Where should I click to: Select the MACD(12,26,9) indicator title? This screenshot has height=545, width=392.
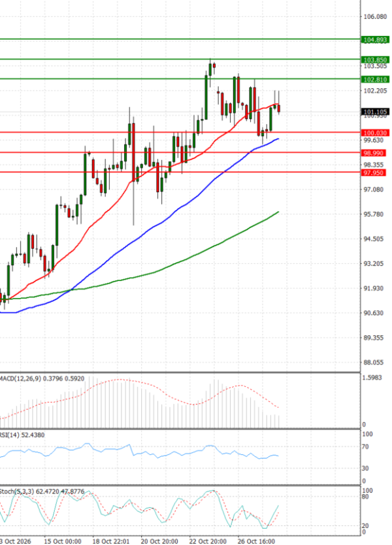tap(20, 378)
